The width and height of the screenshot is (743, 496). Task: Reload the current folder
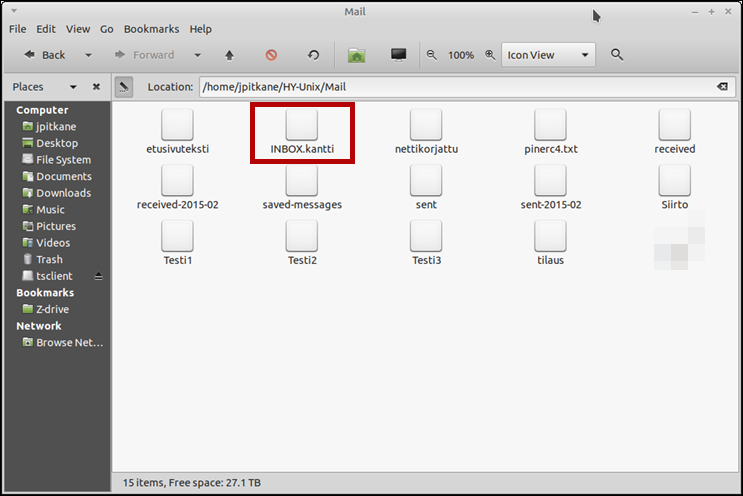pyautogui.click(x=313, y=55)
